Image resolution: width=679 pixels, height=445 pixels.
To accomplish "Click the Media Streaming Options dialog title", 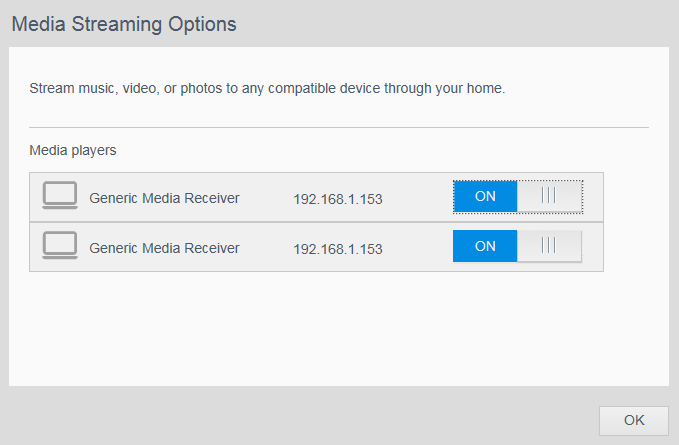I will (x=124, y=24).
